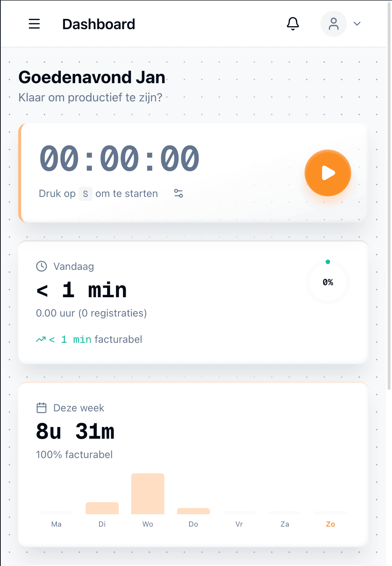The width and height of the screenshot is (392, 566).
Task: Start the timer with the orange play button
Action: (x=328, y=173)
